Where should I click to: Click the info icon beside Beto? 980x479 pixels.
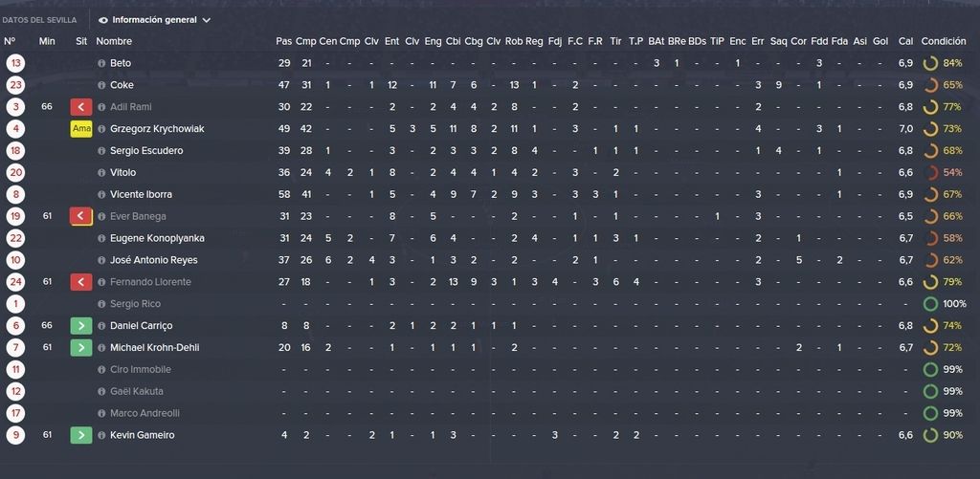pyautogui.click(x=101, y=63)
